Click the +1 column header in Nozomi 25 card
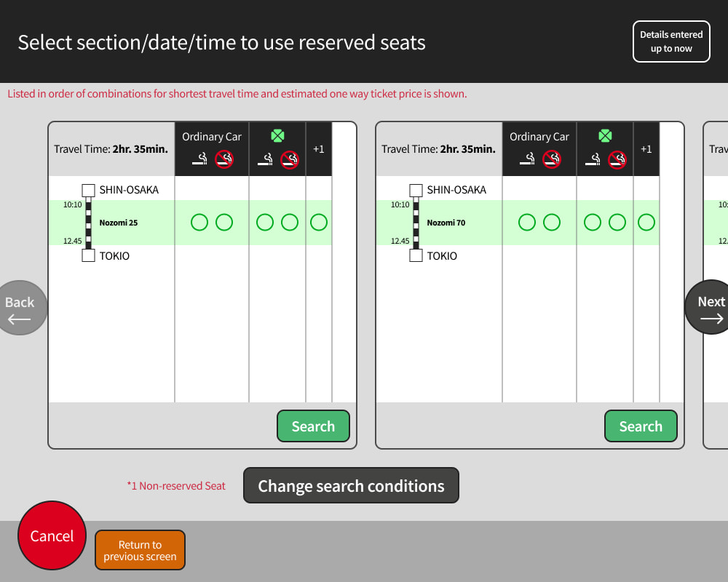Image resolution: width=728 pixels, height=582 pixels. tap(319, 149)
